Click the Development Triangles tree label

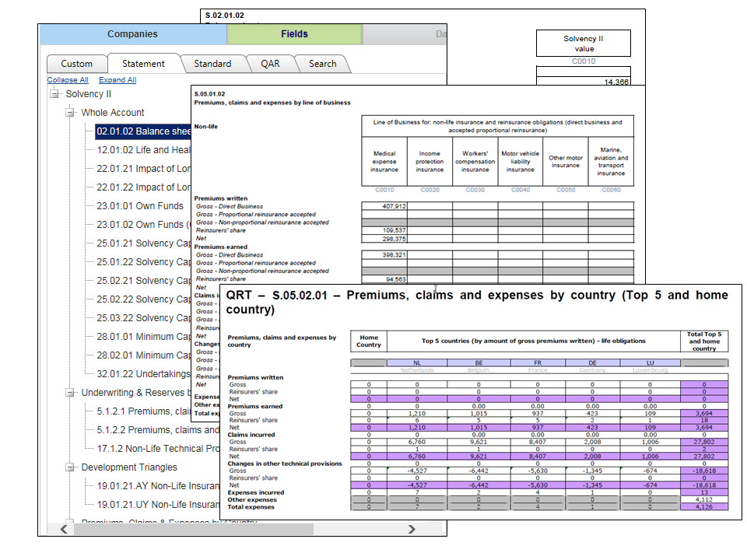tap(129, 467)
